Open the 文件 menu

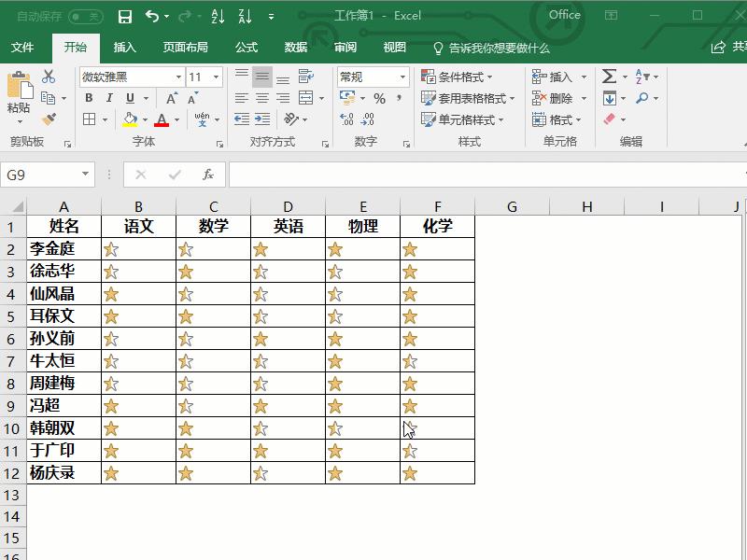pyautogui.click(x=25, y=47)
